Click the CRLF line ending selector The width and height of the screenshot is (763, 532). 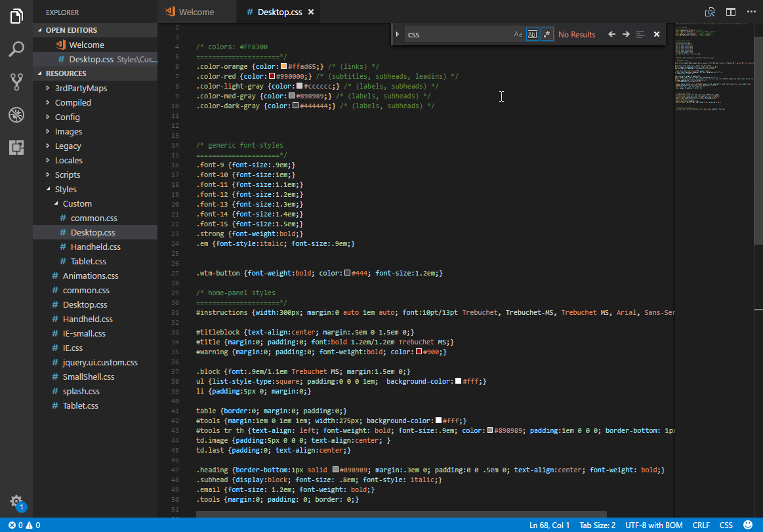click(701, 525)
